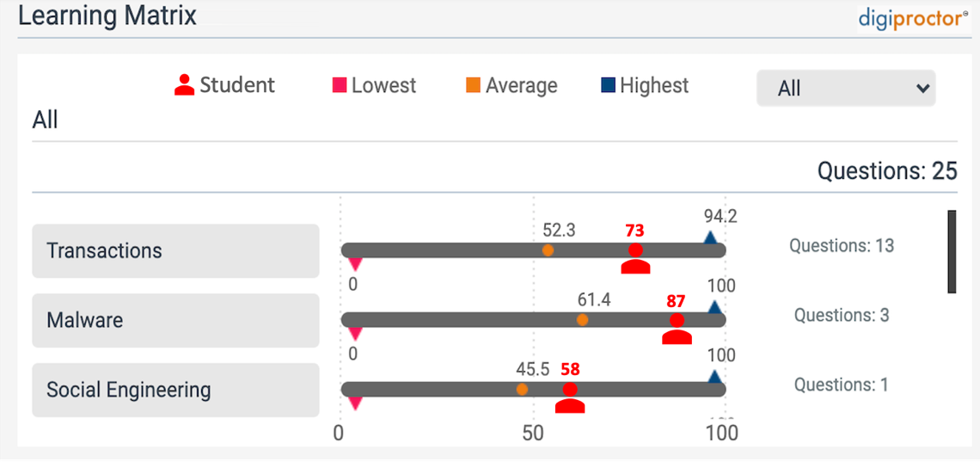
Task: Click the blue highest triangle on Malware
Action: tap(714, 307)
